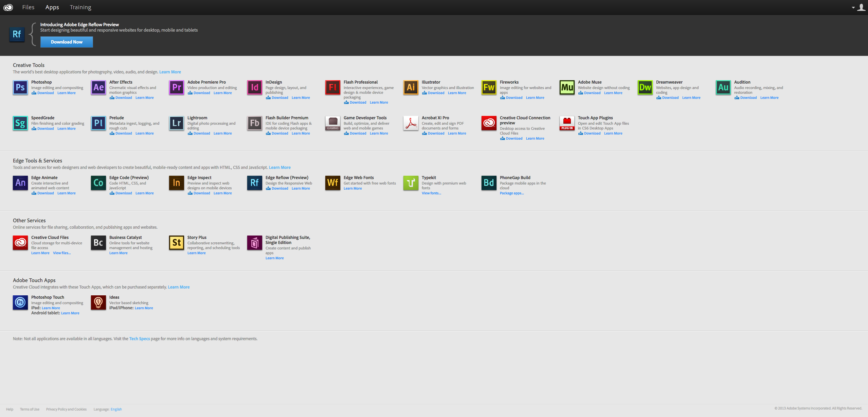Click the Edge Web Fonts Wf icon
Image resolution: width=868 pixels, height=417 pixels.
[333, 183]
